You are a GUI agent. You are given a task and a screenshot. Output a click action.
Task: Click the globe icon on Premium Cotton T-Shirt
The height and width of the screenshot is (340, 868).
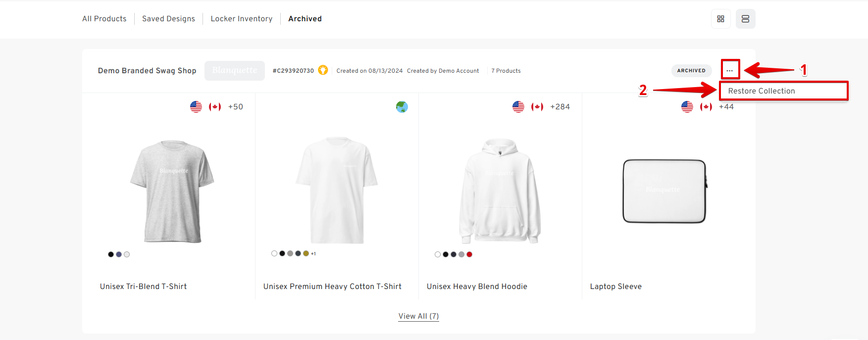coord(402,107)
